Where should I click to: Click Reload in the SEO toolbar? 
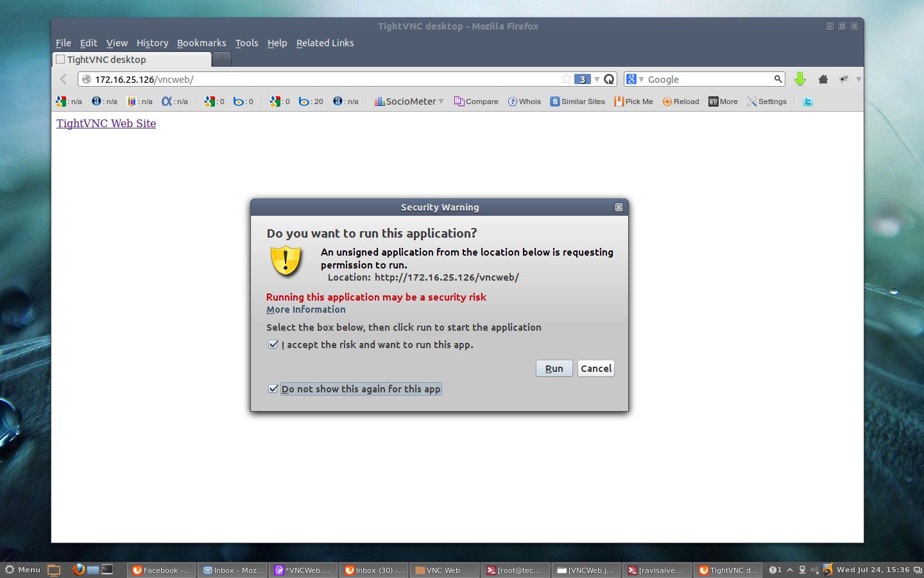(681, 101)
